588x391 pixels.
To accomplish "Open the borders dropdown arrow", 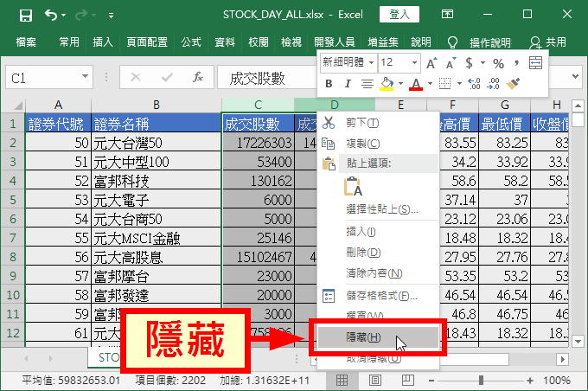I will [459, 83].
